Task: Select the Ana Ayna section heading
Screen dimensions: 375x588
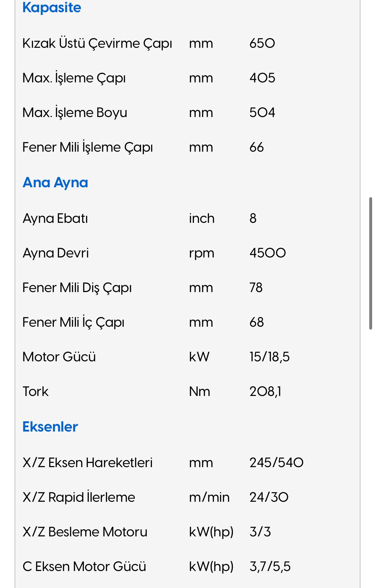Action: pos(55,183)
